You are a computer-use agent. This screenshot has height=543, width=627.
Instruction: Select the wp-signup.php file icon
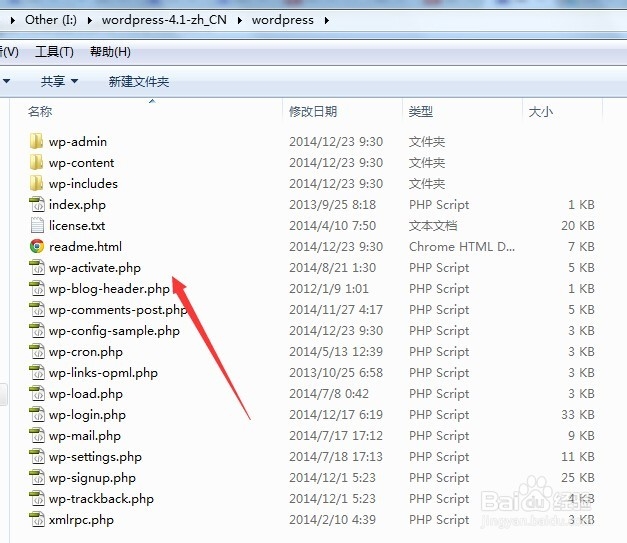(37, 477)
